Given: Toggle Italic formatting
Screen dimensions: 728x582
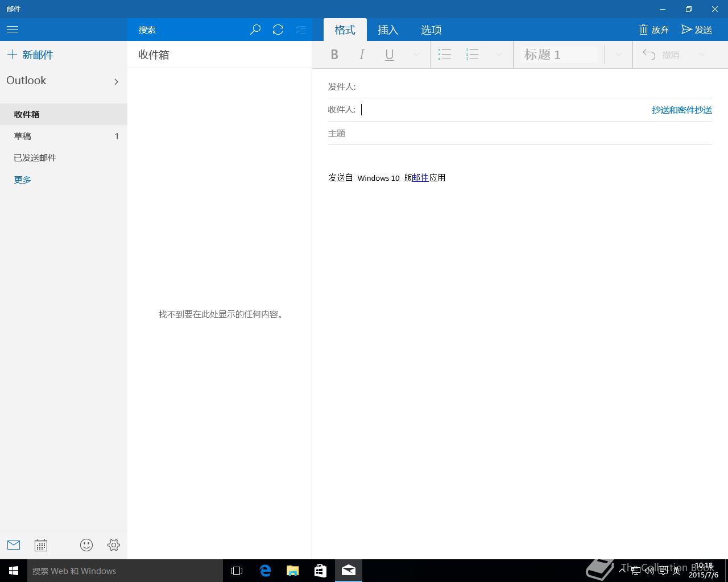Looking at the screenshot, I should pos(362,55).
